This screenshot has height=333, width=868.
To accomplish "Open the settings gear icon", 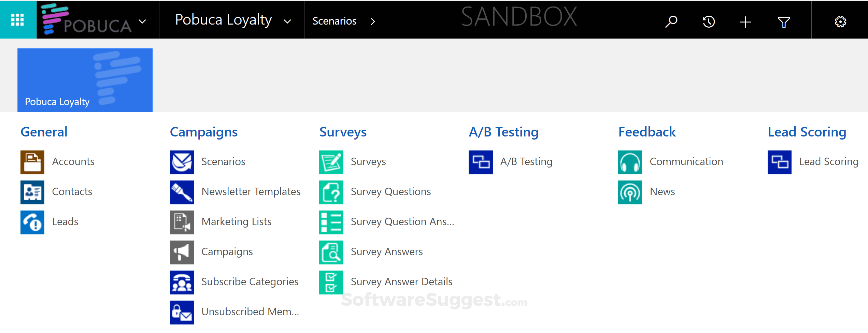I will click(x=840, y=22).
